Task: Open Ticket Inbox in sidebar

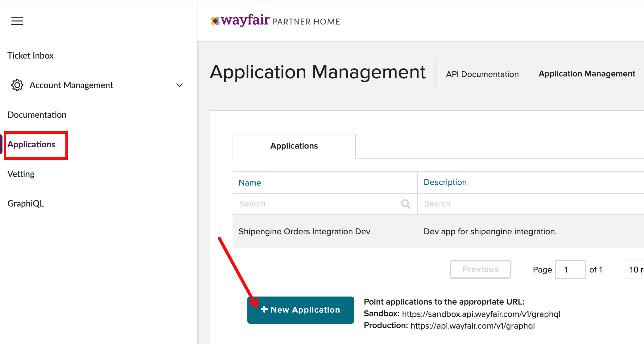Action: [x=31, y=55]
